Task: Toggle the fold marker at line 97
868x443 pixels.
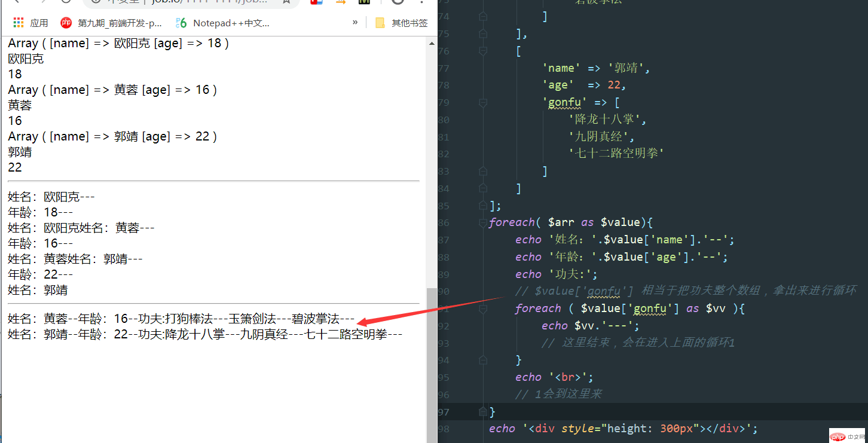Action: coord(483,411)
